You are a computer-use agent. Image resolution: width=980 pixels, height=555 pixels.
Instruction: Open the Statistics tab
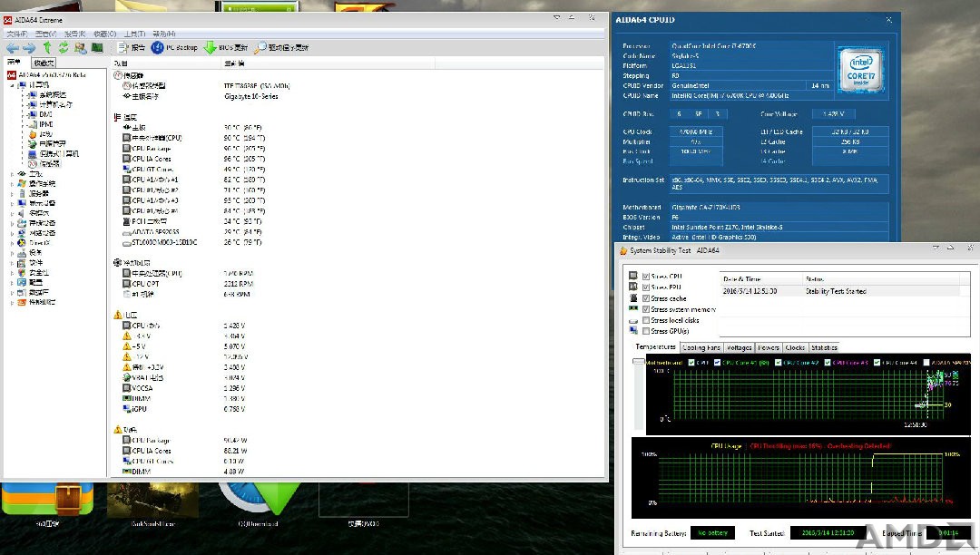coord(824,347)
